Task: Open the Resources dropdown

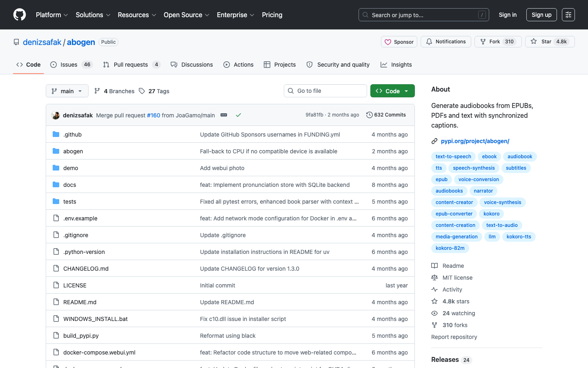Action: (137, 15)
